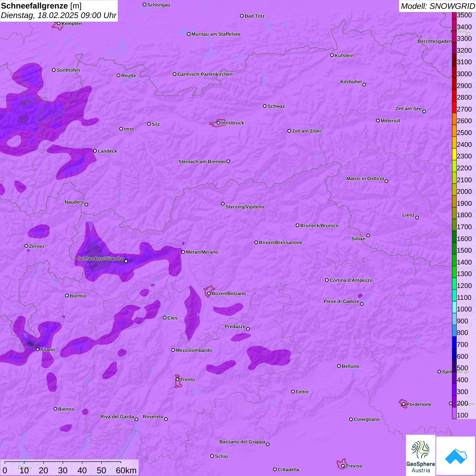Screen dimensions: 476x476
Task: Click the 1000 m cyan legend swatch
Action: [454, 307]
